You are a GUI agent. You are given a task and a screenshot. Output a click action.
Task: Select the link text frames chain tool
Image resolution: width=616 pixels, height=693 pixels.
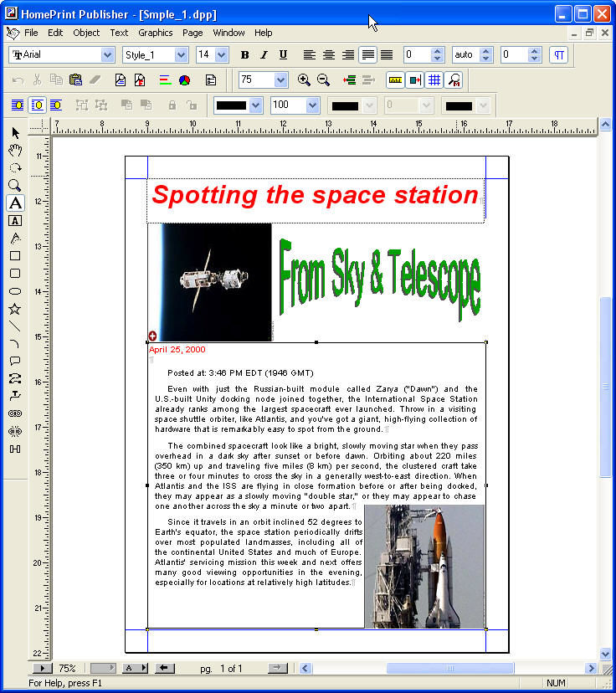tap(15, 413)
